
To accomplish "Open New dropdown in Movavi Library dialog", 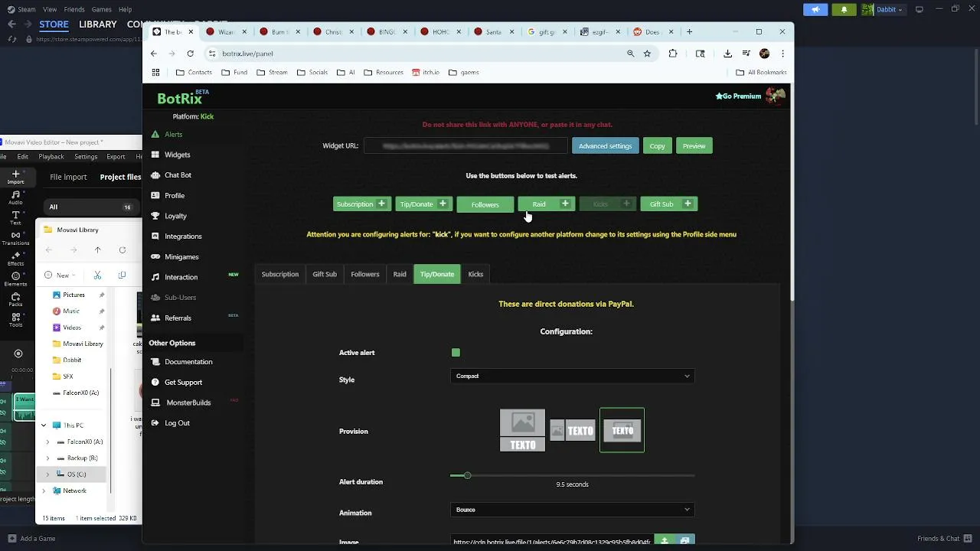I will 60,275.
